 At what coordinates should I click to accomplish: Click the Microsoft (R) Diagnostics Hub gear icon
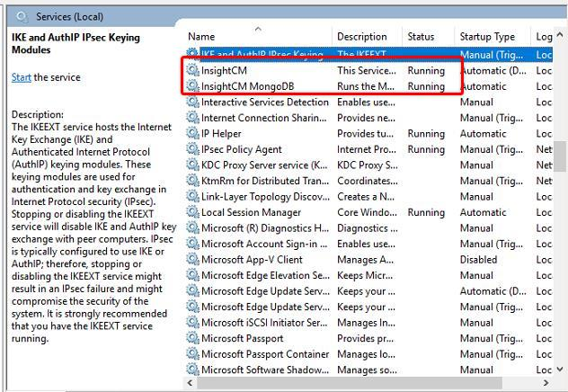tap(192, 228)
